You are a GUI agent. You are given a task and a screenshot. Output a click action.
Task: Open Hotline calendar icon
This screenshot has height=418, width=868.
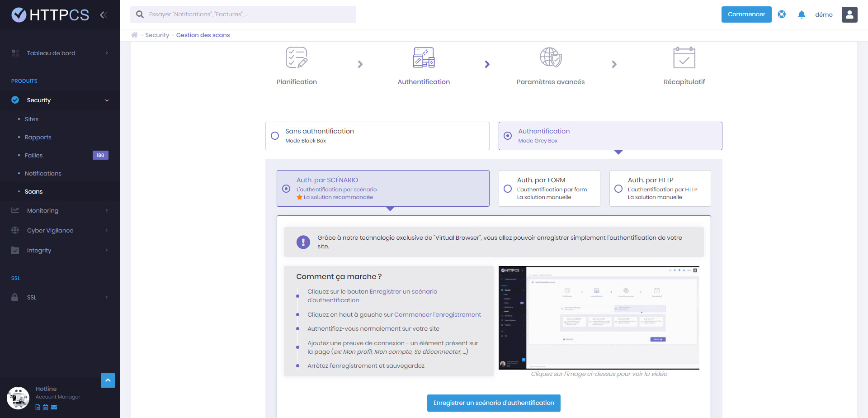pos(46,407)
